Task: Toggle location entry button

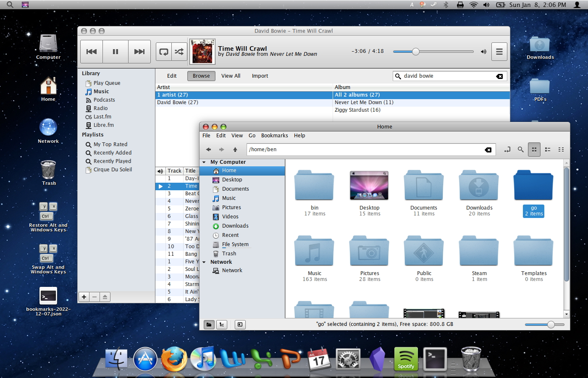Action: 507,150
